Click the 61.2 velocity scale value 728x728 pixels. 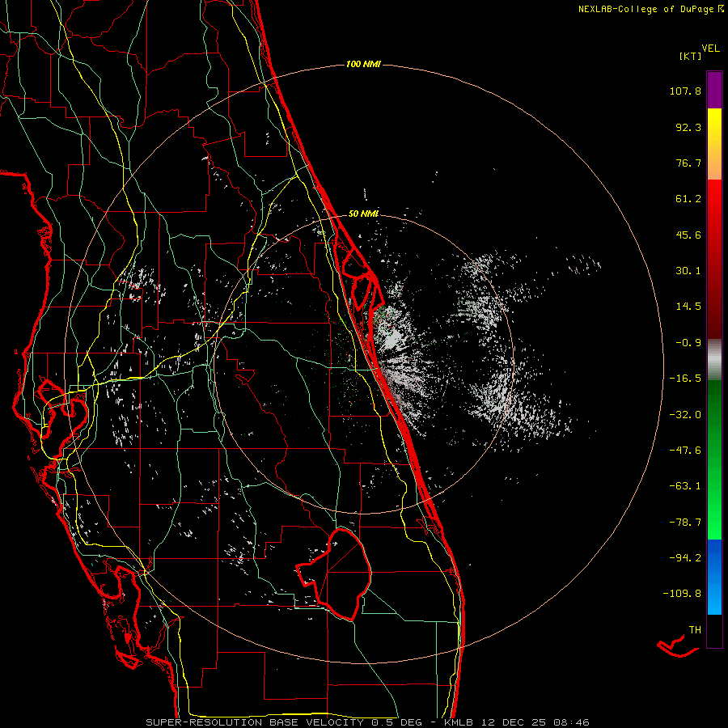click(688, 199)
